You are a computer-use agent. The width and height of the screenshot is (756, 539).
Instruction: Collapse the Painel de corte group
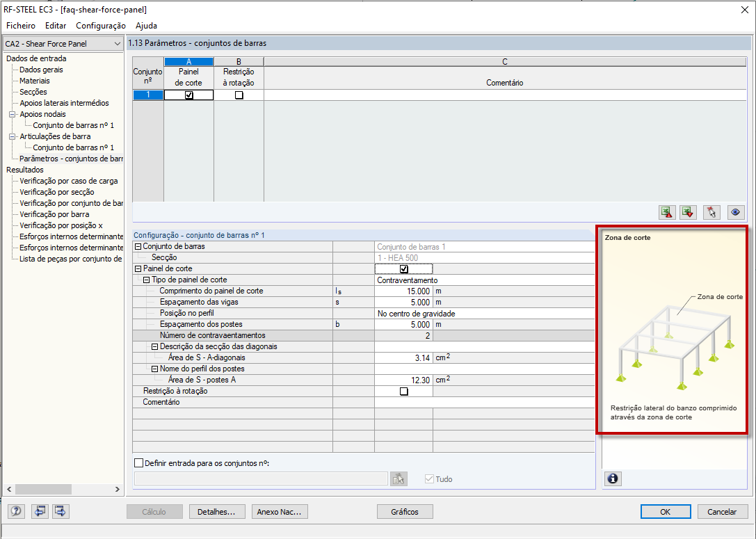[x=138, y=269]
